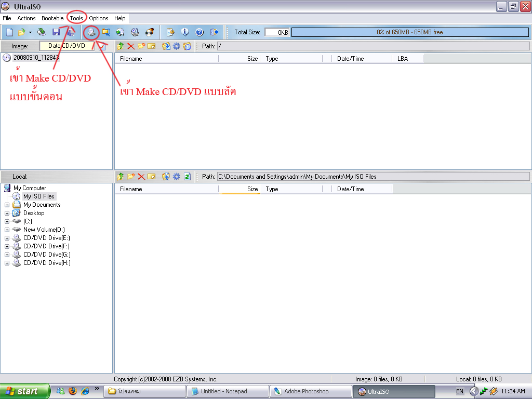The height and width of the screenshot is (399, 532).
Task: Click the disc with green arrows icon
Action: pos(120,32)
